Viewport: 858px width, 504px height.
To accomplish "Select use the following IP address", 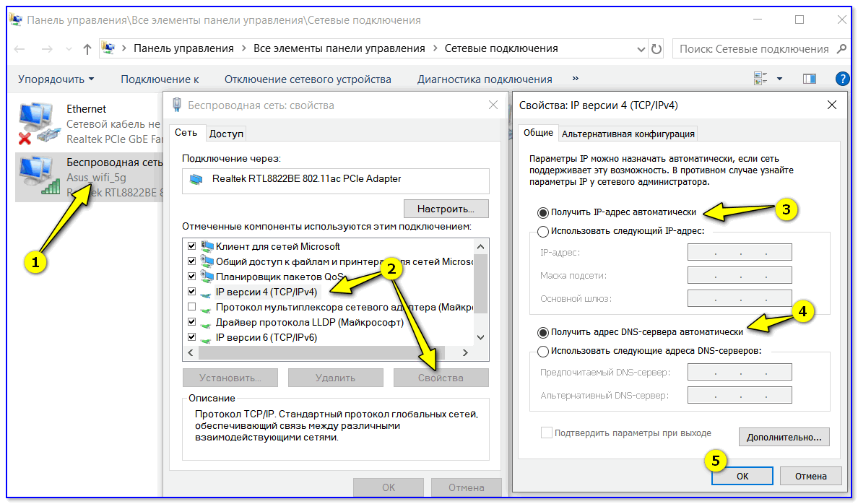I will click(x=543, y=232).
